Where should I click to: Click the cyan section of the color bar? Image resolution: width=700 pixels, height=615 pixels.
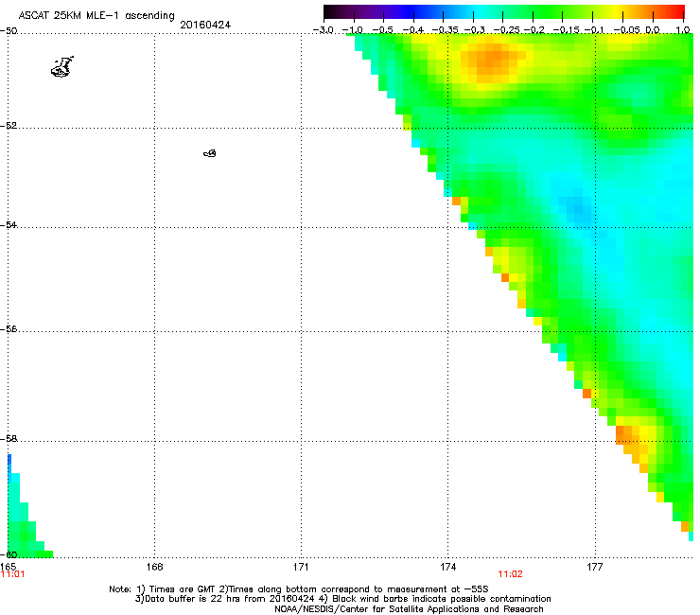[480, 12]
